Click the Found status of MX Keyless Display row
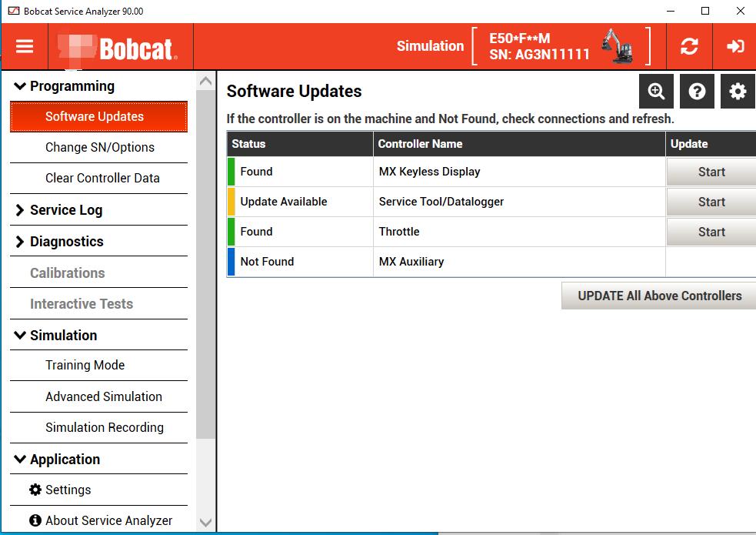 [300, 172]
